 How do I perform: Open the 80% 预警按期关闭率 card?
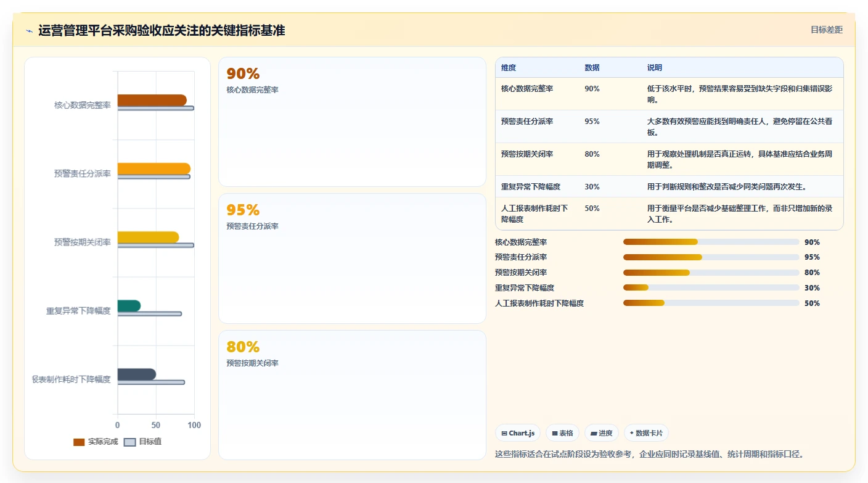tap(352, 395)
